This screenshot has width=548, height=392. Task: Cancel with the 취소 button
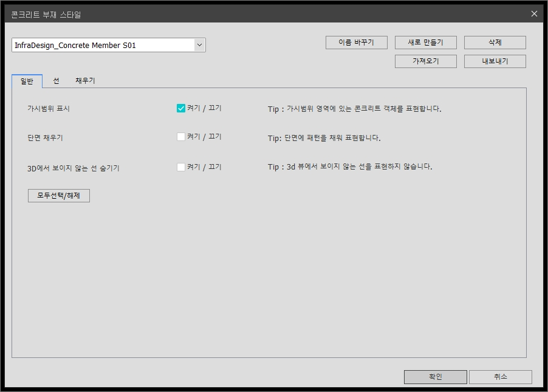click(x=500, y=377)
